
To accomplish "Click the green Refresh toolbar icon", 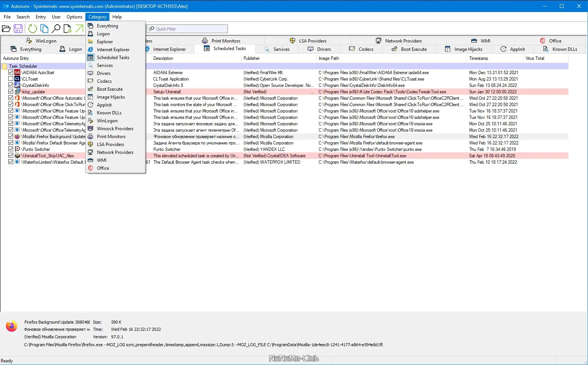I will (x=33, y=29).
